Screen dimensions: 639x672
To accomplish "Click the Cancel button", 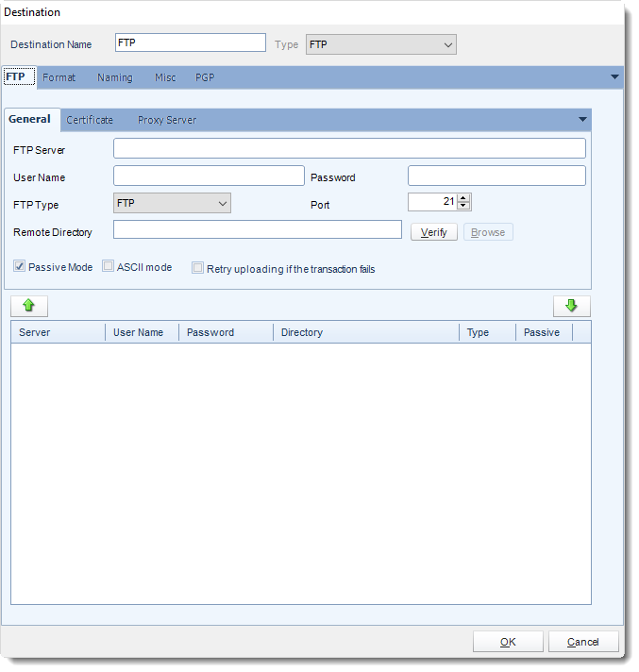I will (x=583, y=642).
